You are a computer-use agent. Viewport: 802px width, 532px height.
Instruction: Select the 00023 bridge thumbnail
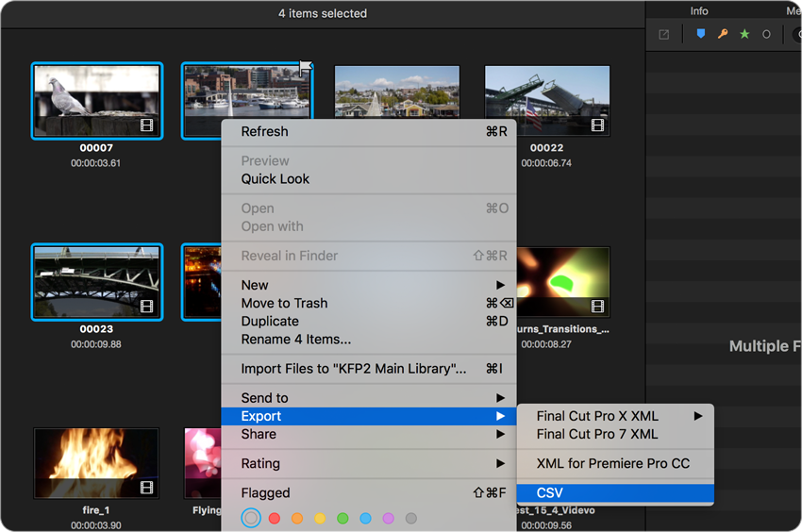click(96, 282)
